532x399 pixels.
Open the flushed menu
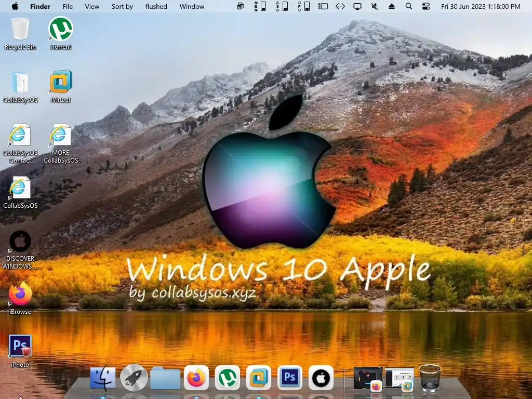(156, 6)
